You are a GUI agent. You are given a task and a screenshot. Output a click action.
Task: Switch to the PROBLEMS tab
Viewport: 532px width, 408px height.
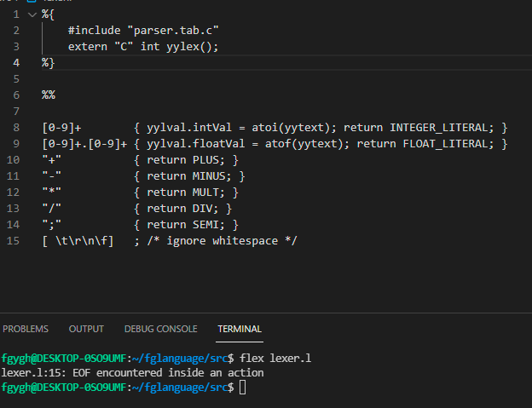pyautogui.click(x=26, y=329)
